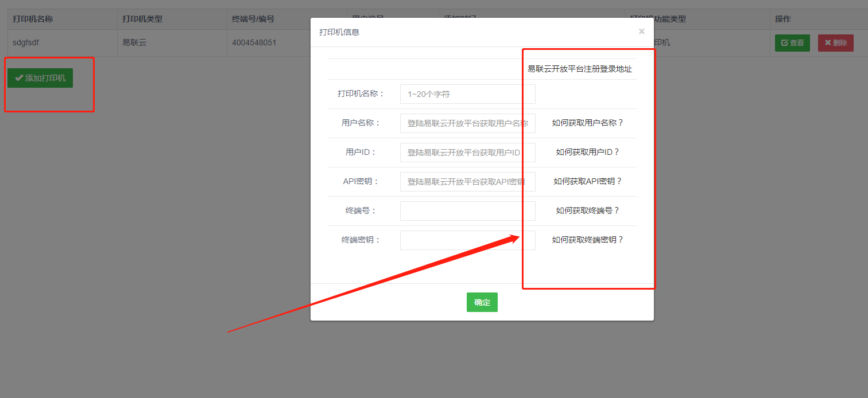Click the 打印机类型 column header
868x398 pixels.
click(142, 19)
